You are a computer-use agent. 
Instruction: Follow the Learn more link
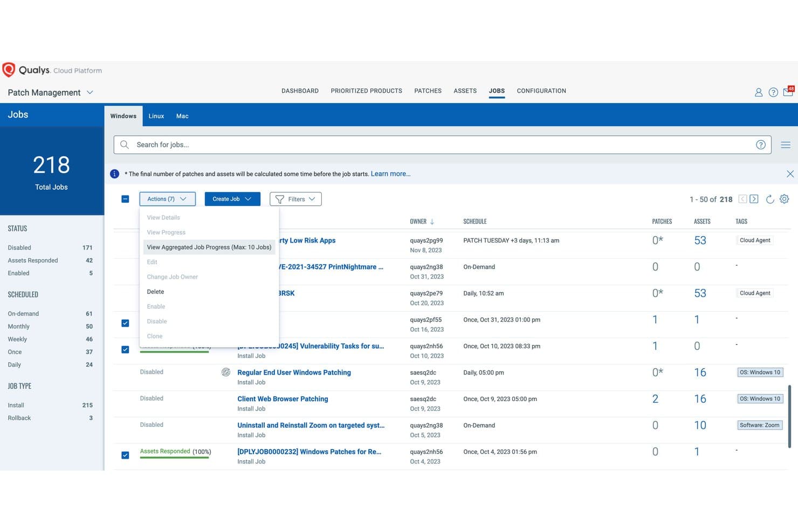pos(390,174)
